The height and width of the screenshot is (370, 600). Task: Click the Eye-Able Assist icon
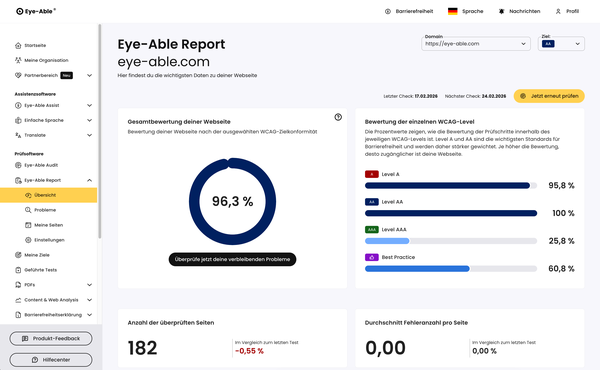[18, 105]
